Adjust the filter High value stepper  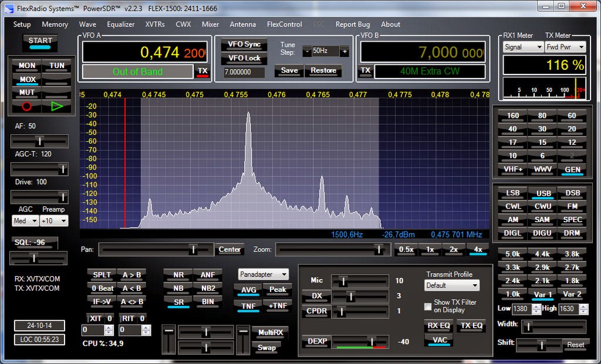[583, 309]
